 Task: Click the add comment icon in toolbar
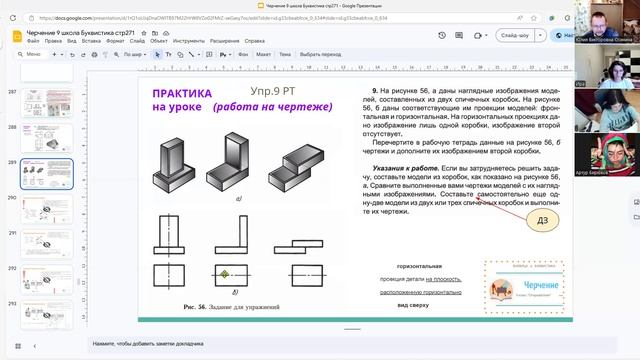[x=209, y=54]
